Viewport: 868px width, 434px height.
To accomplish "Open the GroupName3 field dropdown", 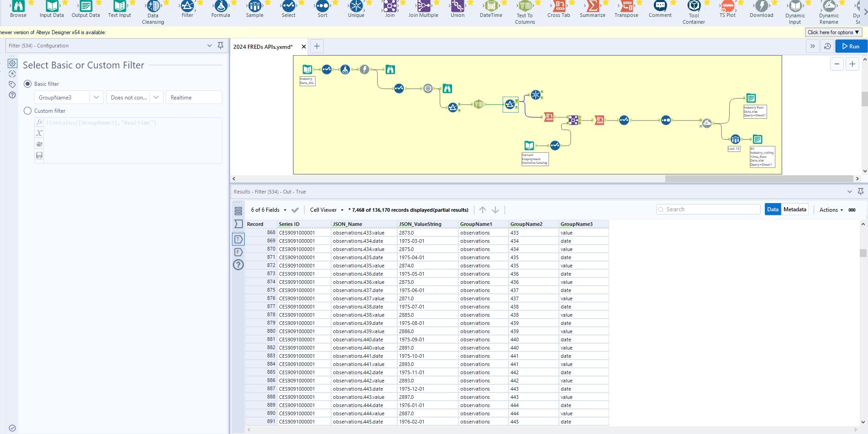I will [96, 97].
